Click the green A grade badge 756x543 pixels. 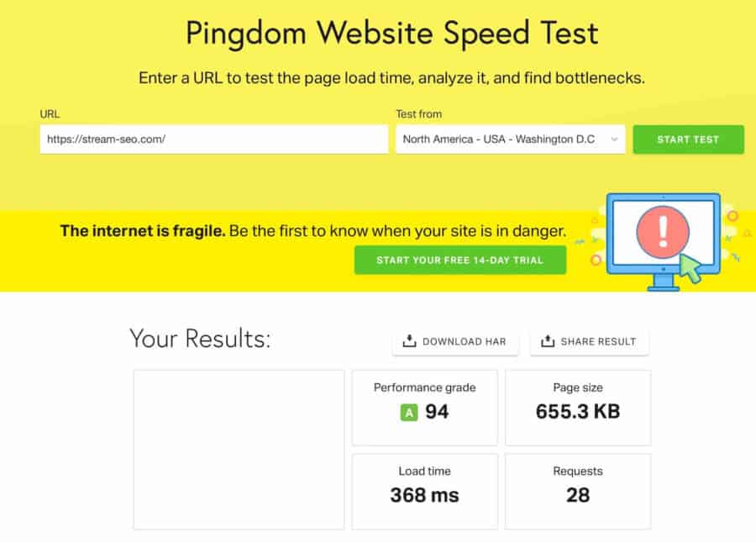pyautogui.click(x=409, y=413)
